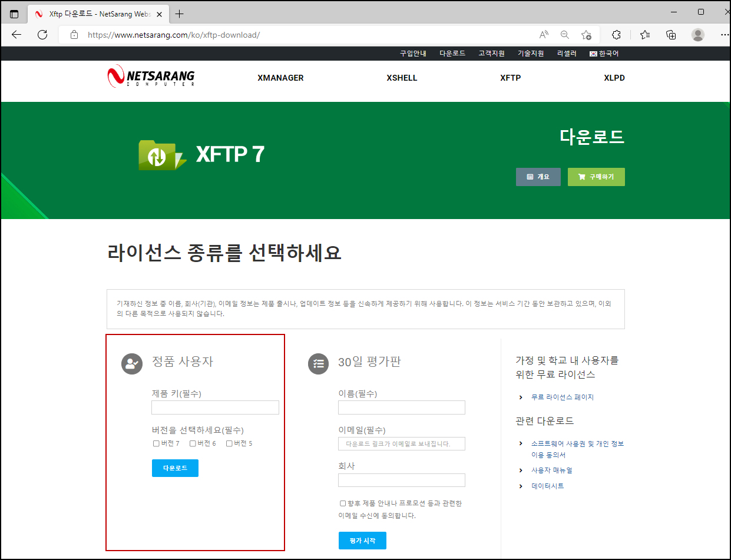Open XFTP in the product menu
731x560 pixels.
[510, 78]
